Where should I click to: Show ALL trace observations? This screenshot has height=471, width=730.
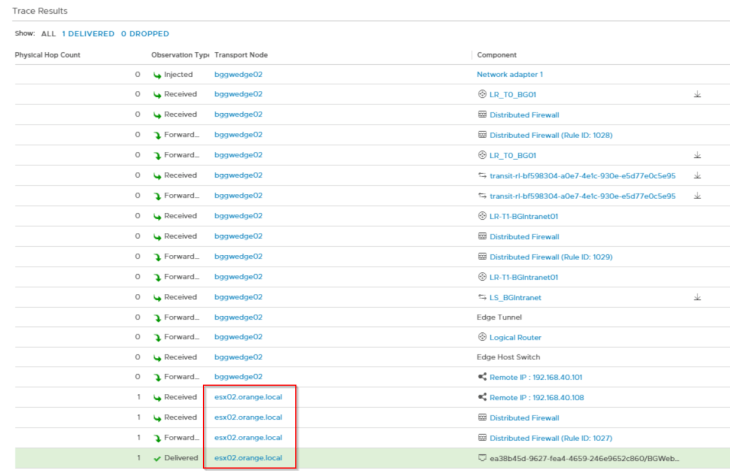[47, 34]
